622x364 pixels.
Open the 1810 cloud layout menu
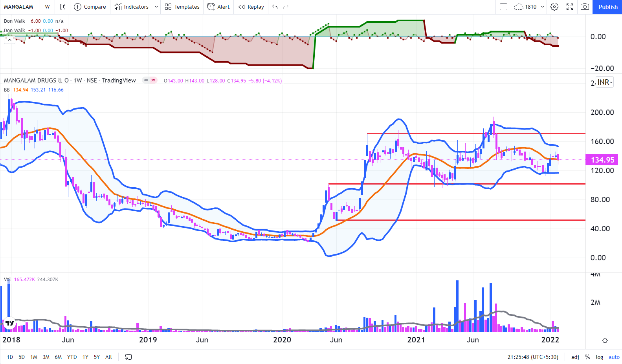529,7
